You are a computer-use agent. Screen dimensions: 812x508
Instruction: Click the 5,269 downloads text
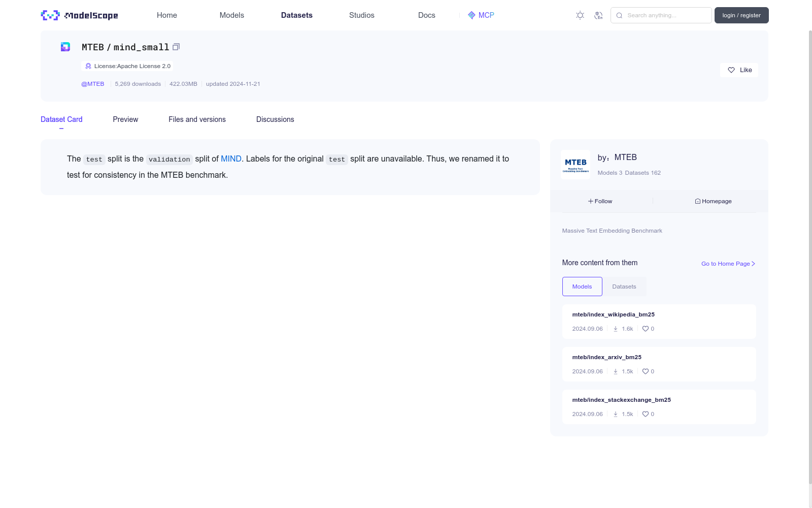[x=138, y=84]
